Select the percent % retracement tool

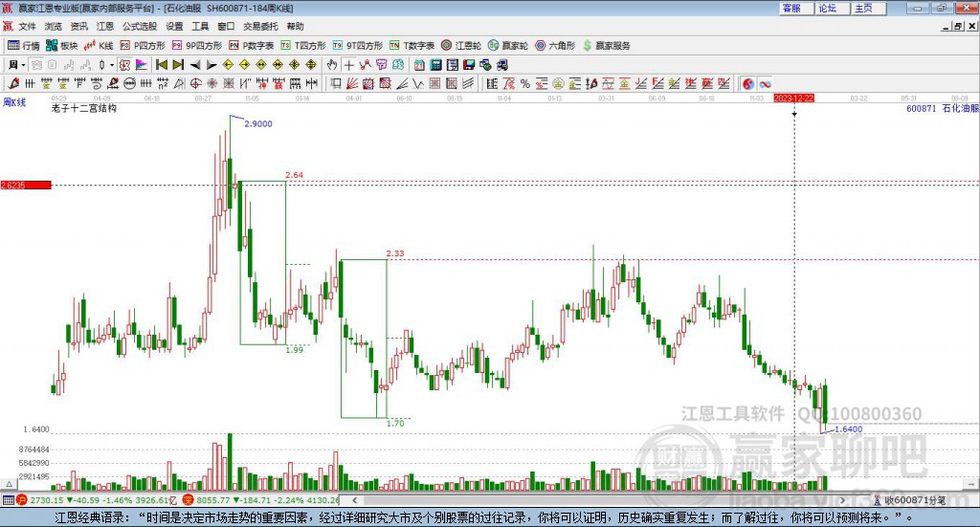pyautogui.click(x=525, y=83)
